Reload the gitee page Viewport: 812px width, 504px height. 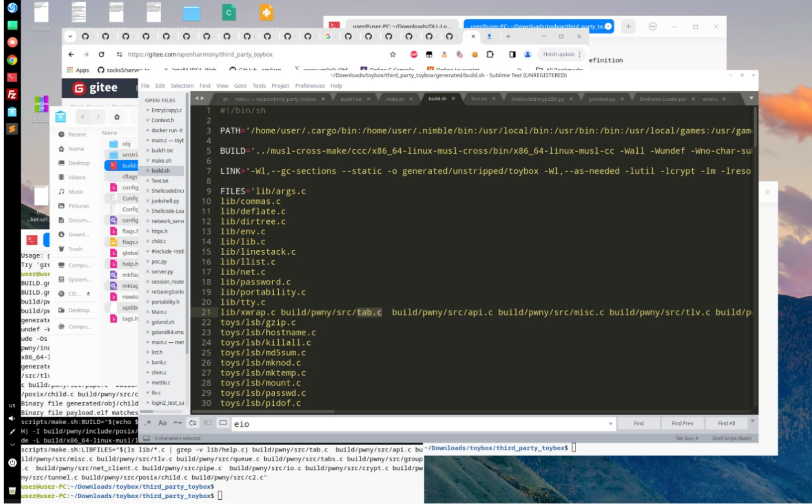pyautogui.click(x=101, y=54)
